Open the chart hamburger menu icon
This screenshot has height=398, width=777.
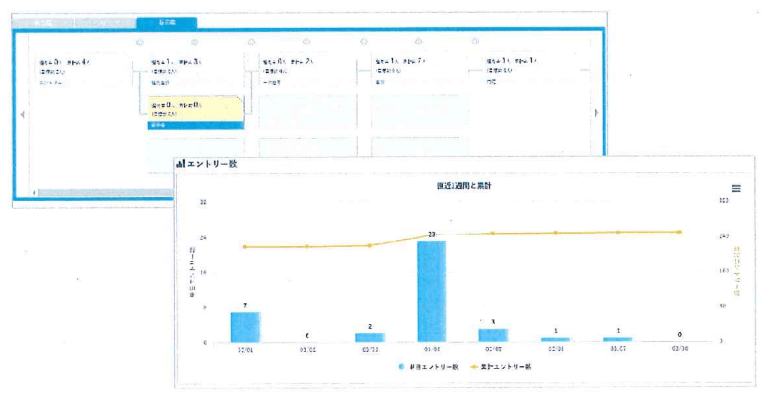coord(736,188)
